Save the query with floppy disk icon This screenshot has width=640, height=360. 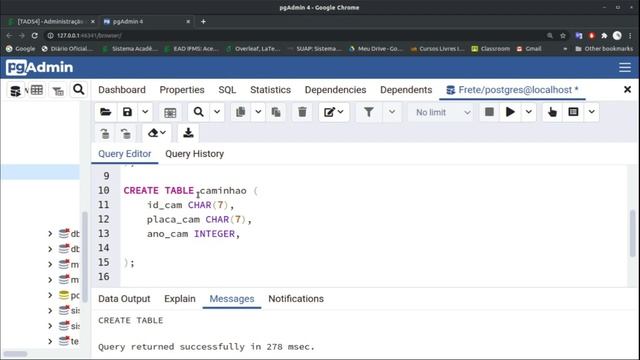pos(127,112)
